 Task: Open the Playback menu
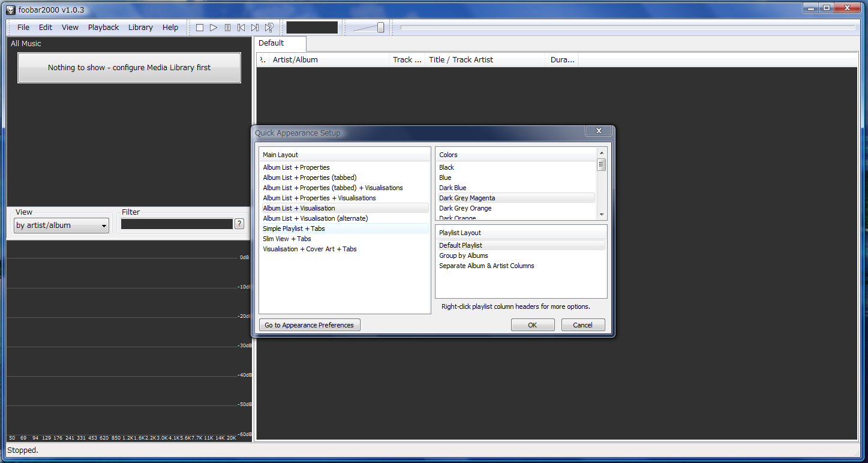[104, 28]
